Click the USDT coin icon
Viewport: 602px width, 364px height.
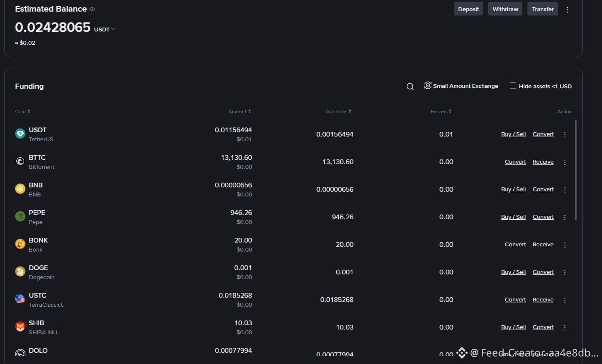point(20,134)
